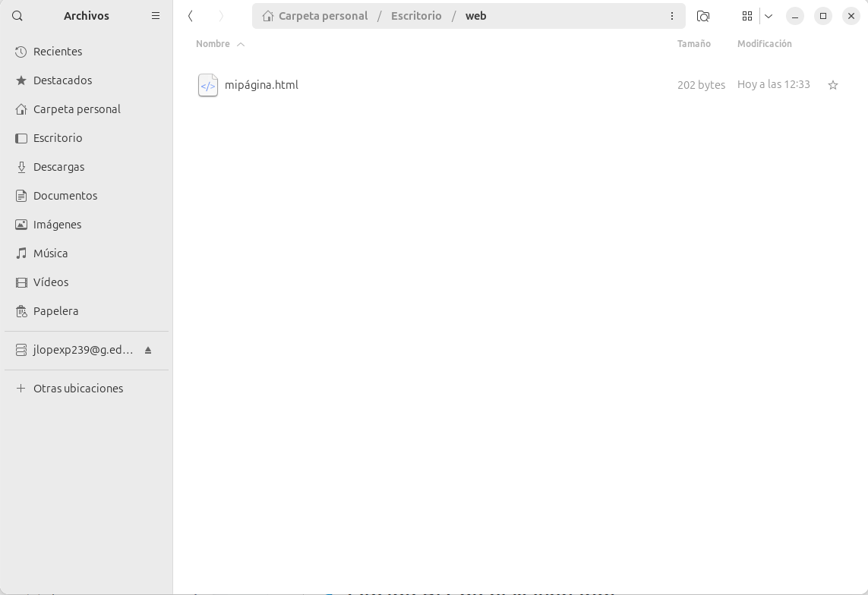Open the Archivos hamburger menu
The width and height of the screenshot is (868, 595).
point(156,16)
